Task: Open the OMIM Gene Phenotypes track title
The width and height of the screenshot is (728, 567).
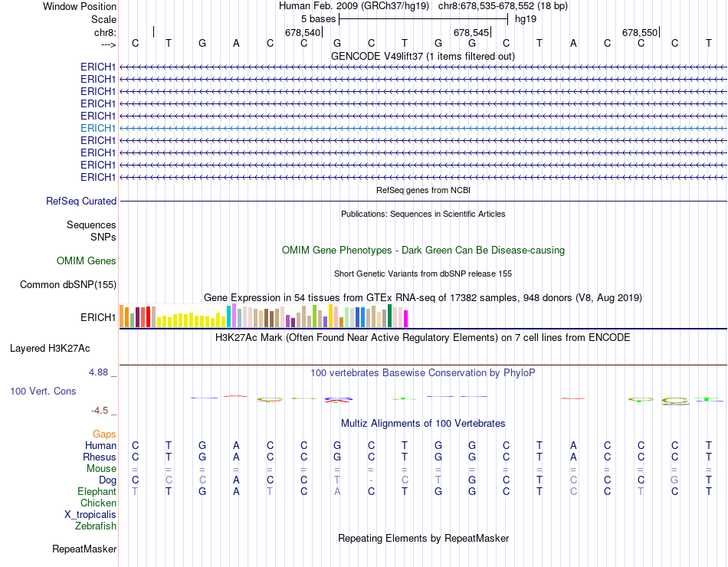Action: point(423,251)
